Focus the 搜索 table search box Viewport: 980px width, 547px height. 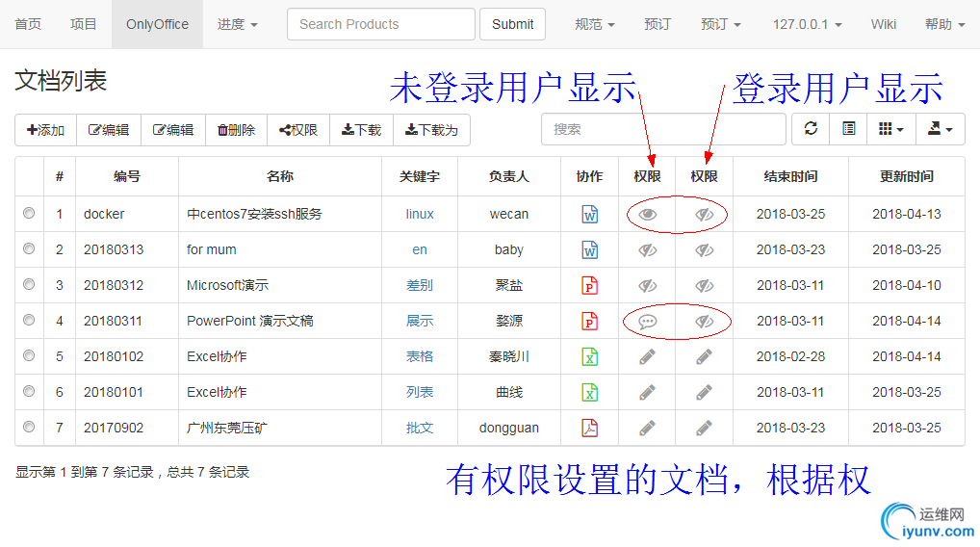click(663, 129)
